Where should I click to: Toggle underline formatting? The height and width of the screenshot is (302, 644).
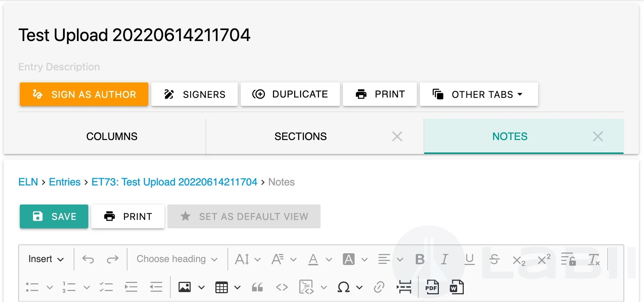coord(469,259)
